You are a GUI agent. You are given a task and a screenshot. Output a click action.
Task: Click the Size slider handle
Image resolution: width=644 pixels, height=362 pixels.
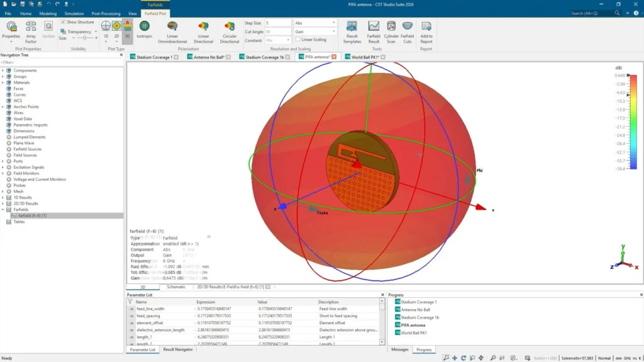coord(84,38)
